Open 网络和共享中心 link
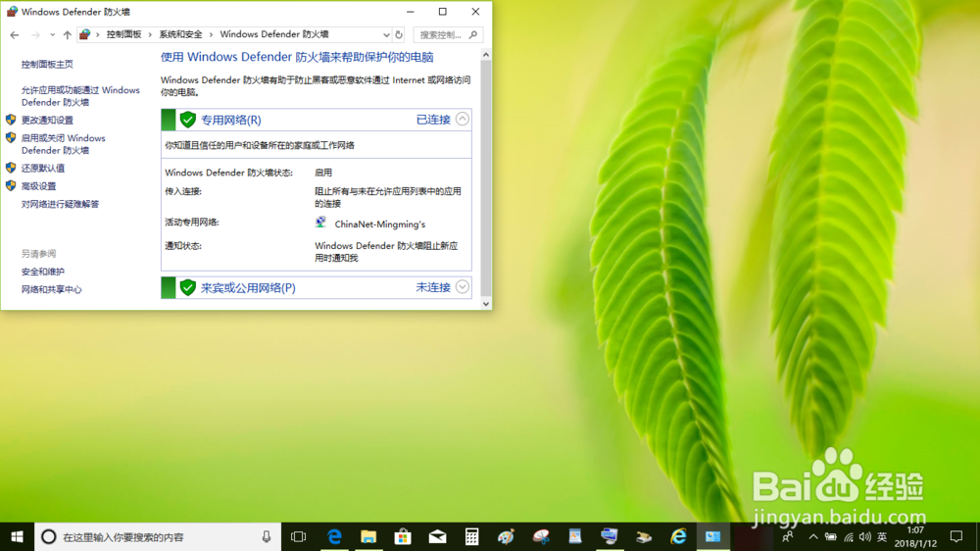Image resolution: width=980 pixels, height=551 pixels. click(51, 289)
